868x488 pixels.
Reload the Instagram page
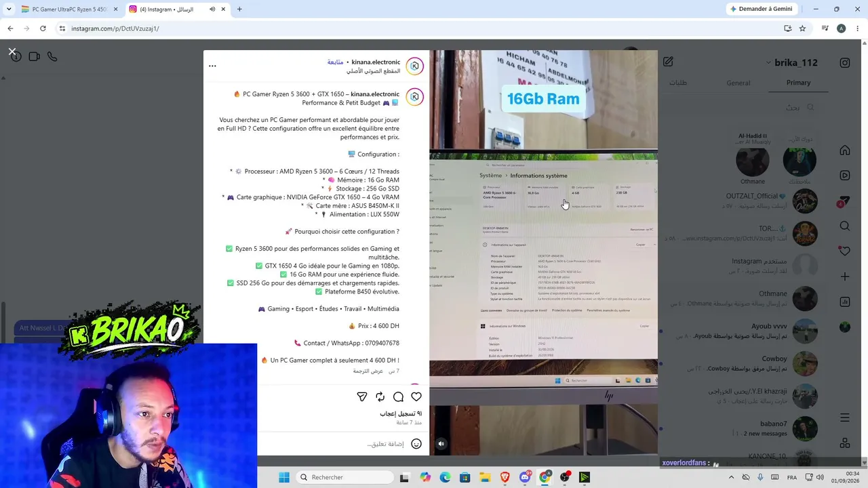coord(43,28)
